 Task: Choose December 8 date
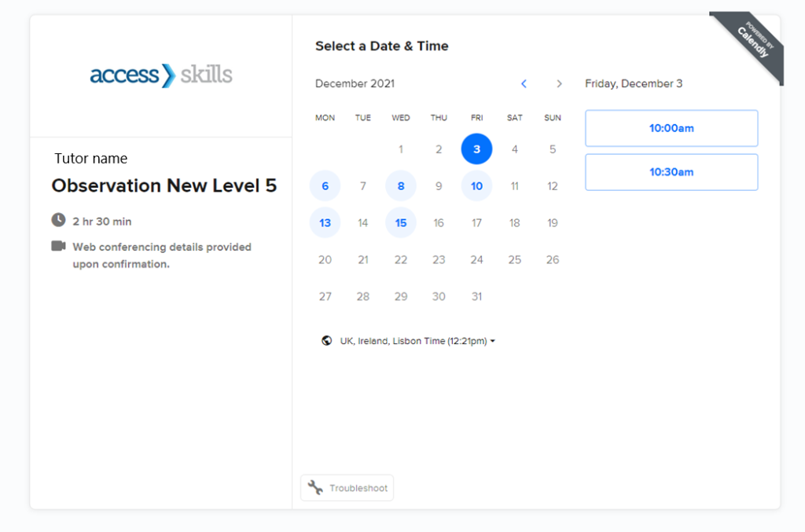point(401,186)
